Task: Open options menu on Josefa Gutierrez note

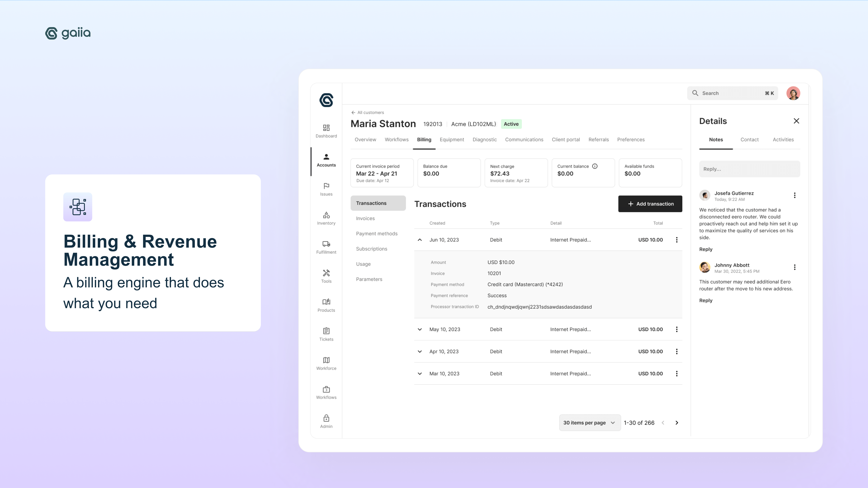Action: click(x=795, y=195)
